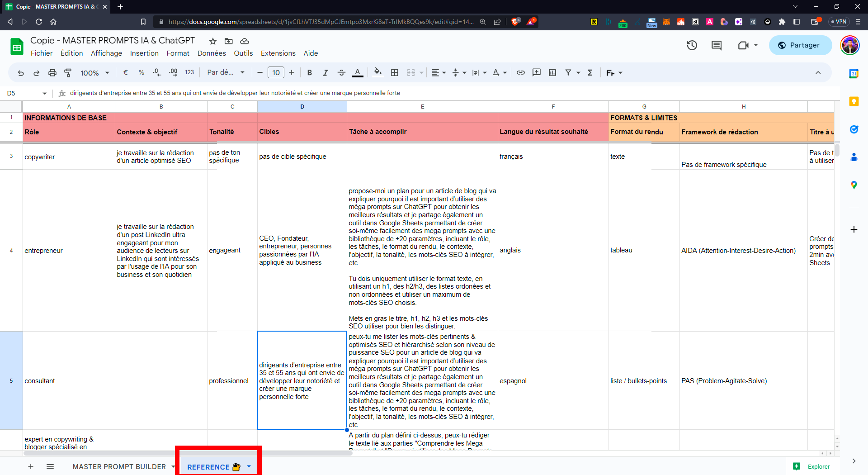Viewport: 868px width, 475px height.
Task: Open version history in Google Sheets
Action: (692, 45)
